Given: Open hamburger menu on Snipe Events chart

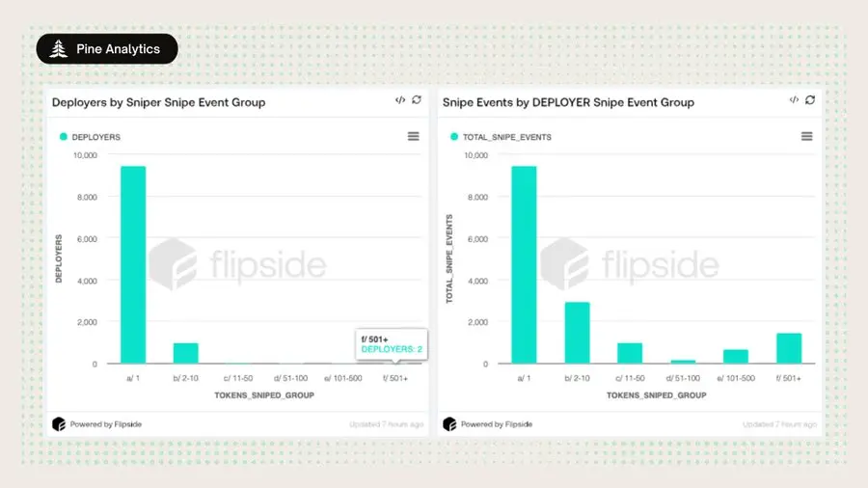Looking at the screenshot, I should [806, 136].
